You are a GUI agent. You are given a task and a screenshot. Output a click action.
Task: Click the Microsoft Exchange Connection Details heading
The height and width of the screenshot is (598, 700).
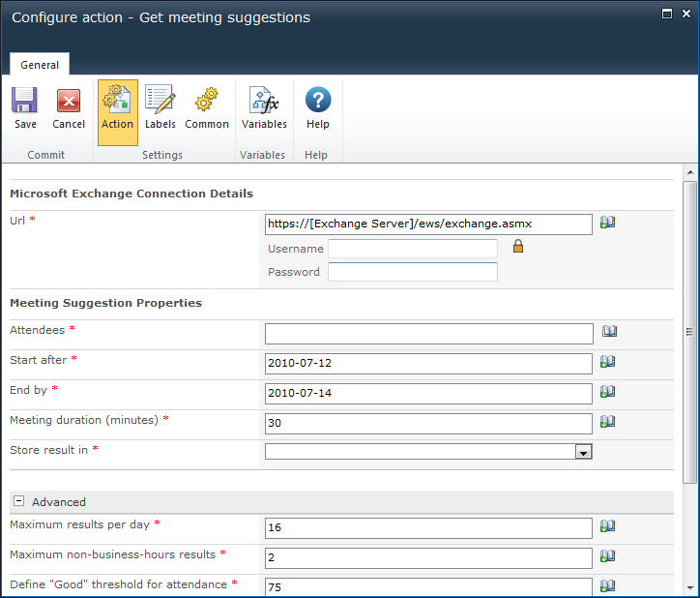(x=131, y=194)
